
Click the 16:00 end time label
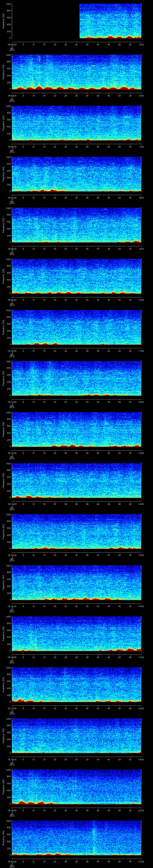(x=141, y=606)
